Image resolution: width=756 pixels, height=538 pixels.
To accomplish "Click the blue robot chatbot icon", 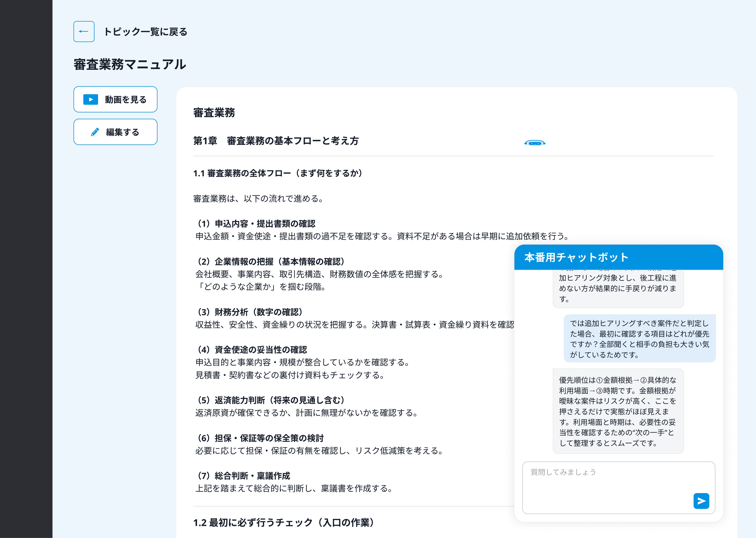I will (535, 143).
